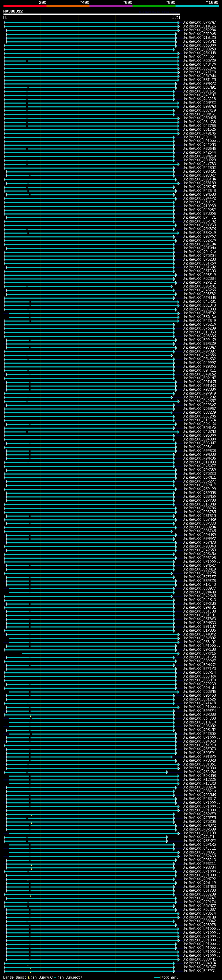This screenshot has width=222, height=980.
Task: Click the query name AV390352
Action: tap(13, 11)
